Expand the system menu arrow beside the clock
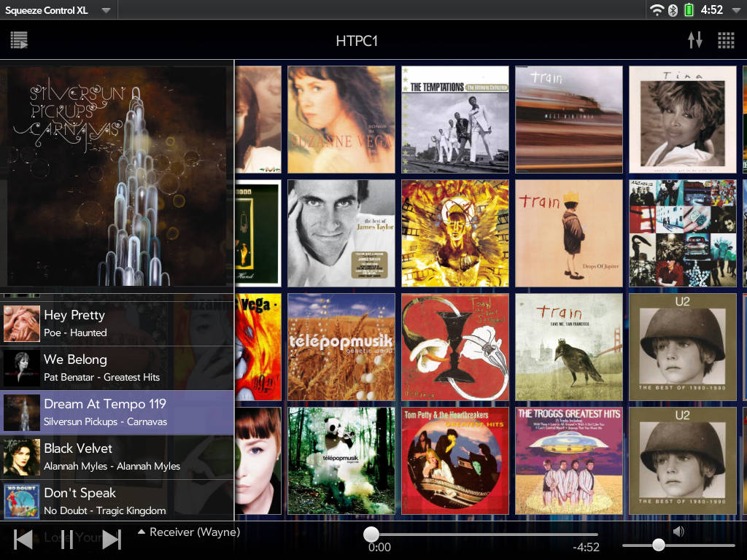Viewport: 747px width, 560px height. pos(736,10)
